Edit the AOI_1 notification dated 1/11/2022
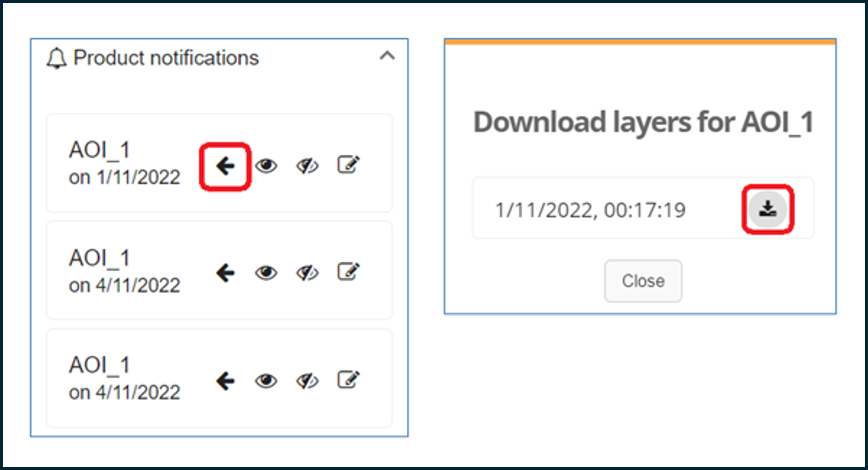Viewport: 868px width, 470px height. tap(348, 165)
